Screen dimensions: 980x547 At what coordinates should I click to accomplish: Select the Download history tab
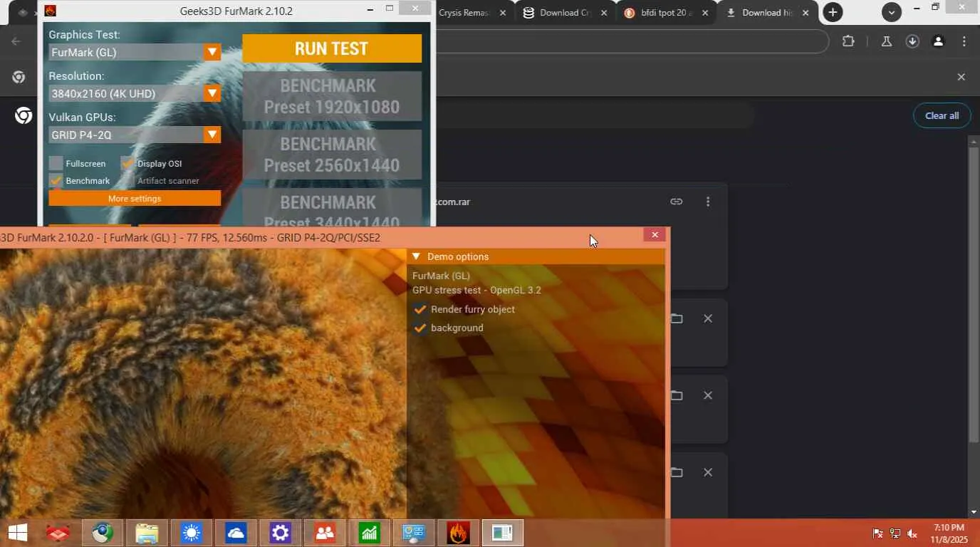(768, 13)
